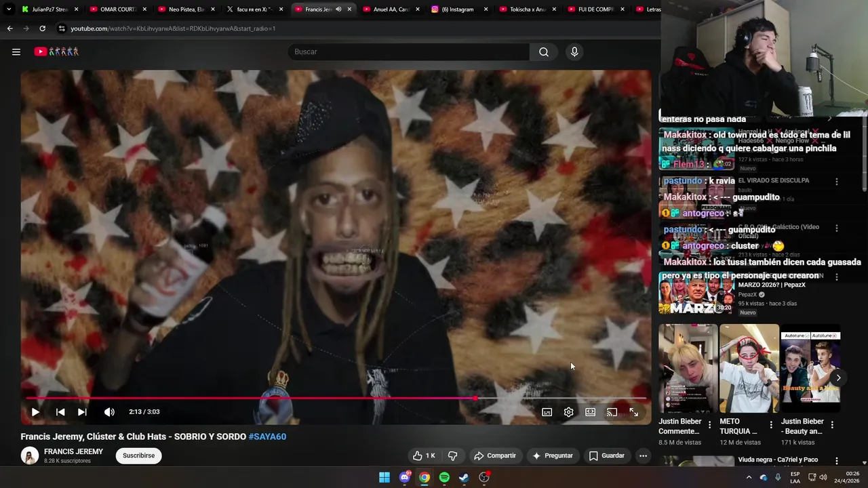Open options for MARZO 2026 PepazX video
The height and width of the screenshot is (488, 868).
pos(836,277)
